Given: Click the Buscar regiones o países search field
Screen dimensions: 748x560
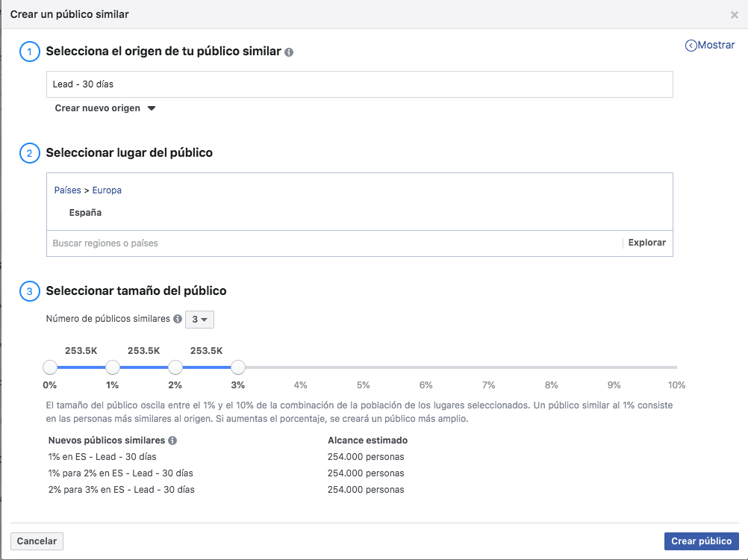Looking at the screenshot, I should [334, 243].
